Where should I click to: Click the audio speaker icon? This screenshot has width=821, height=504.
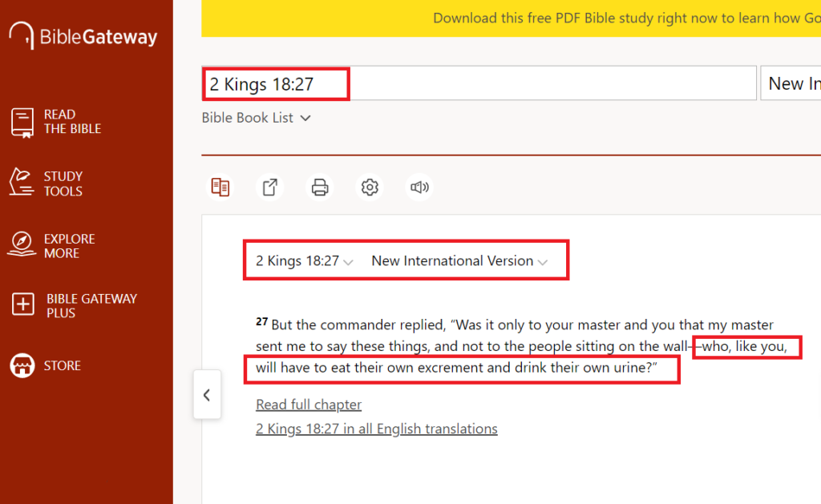[x=419, y=187]
